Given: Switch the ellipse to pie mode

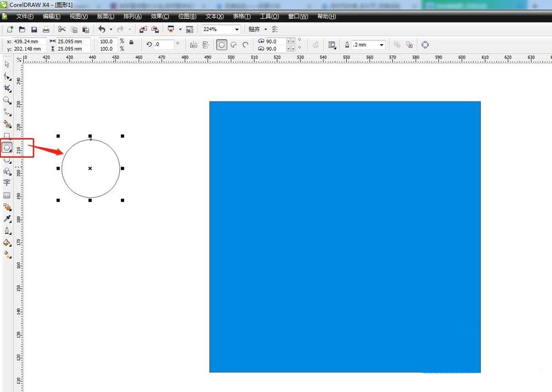Looking at the screenshot, I should click(x=233, y=45).
